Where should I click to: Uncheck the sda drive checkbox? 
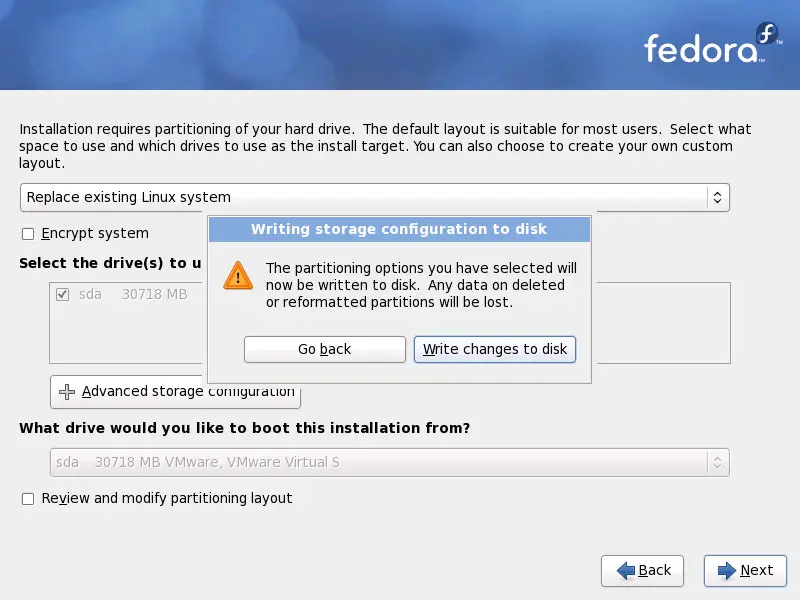[x=63, y=295]
